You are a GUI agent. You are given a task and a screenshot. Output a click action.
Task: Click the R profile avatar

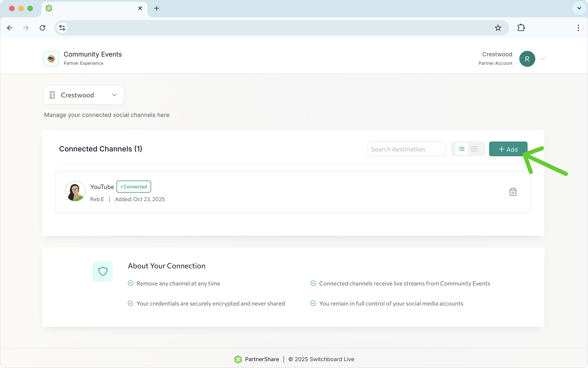(x=527, y=59)
